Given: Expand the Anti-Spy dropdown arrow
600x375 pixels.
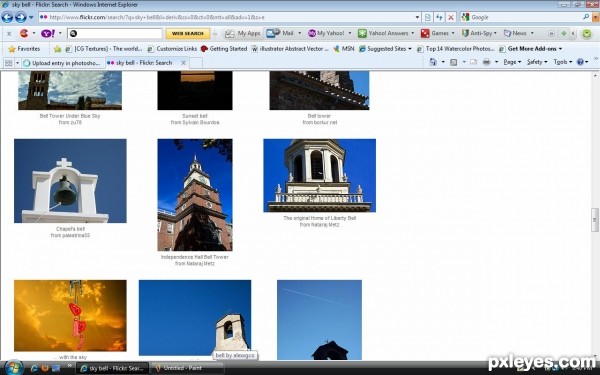Looking at the screenshot, I should tap(495, 33).
